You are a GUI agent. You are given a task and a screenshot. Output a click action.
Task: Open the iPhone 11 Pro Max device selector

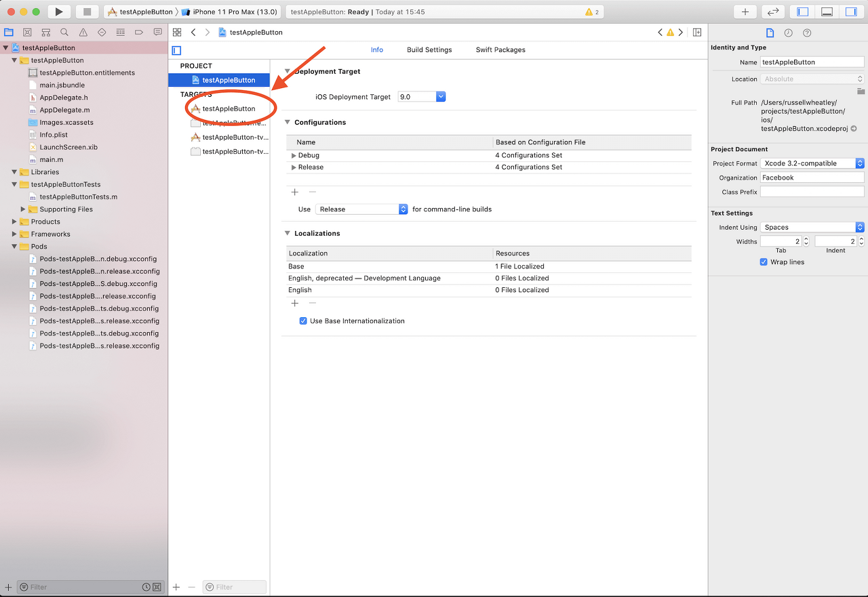tap(229, 12)
